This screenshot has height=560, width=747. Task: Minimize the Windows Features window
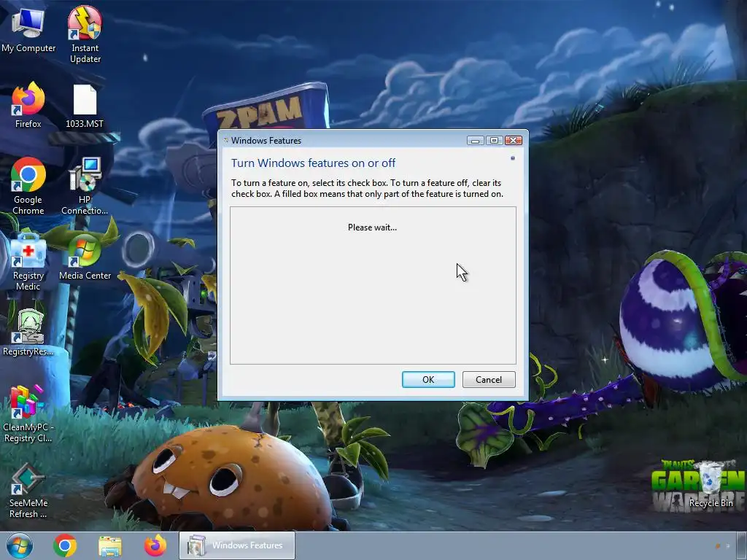tap(475, 141)
